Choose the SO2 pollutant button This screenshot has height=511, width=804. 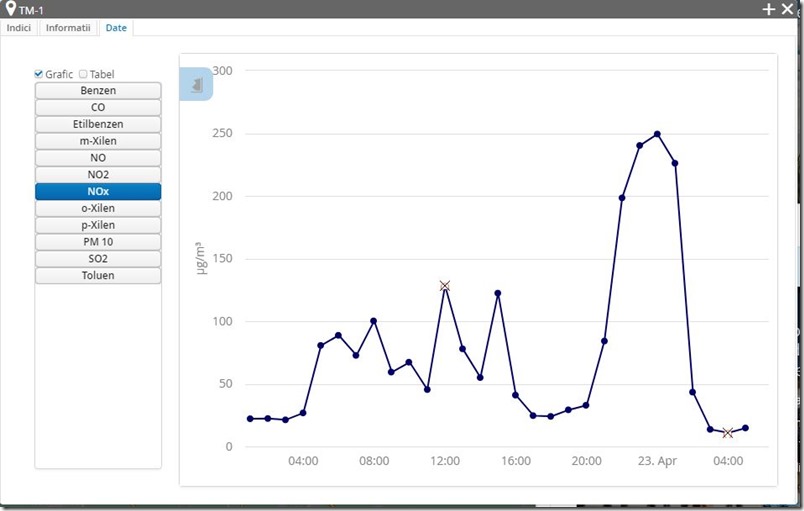(98, 259)
